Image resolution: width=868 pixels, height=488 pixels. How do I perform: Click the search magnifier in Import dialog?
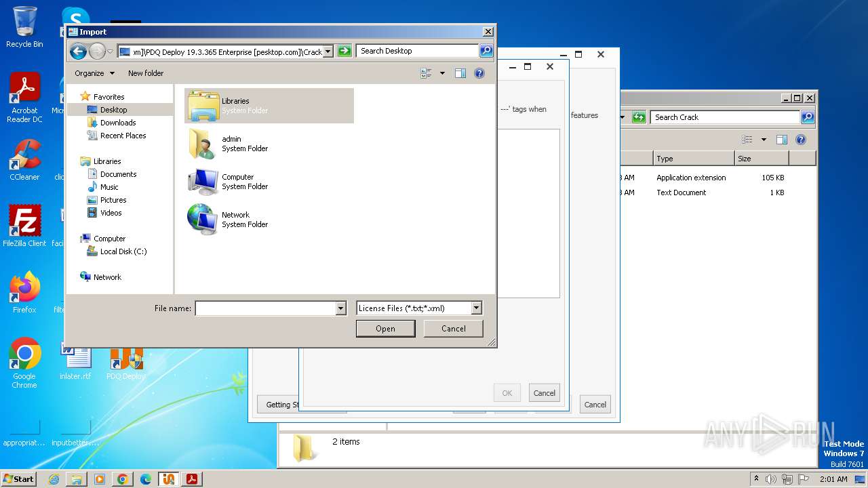(486, 51)
